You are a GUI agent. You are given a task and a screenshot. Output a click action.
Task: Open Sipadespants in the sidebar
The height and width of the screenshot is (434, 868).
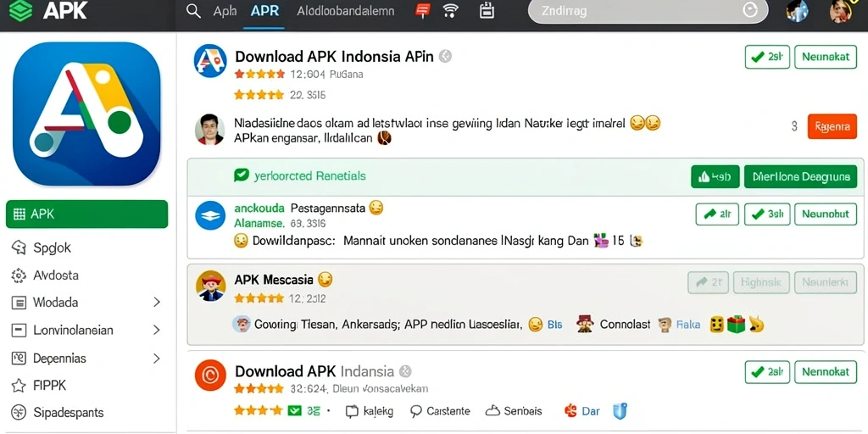pos(68,413)
